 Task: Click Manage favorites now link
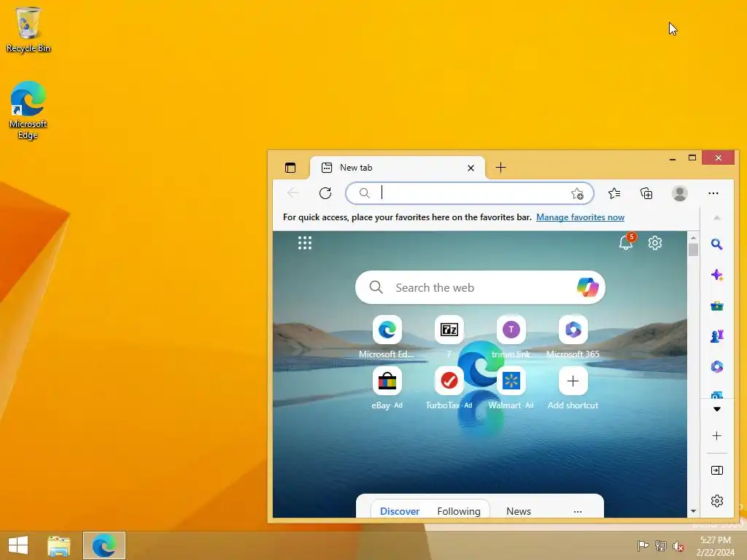580,217
